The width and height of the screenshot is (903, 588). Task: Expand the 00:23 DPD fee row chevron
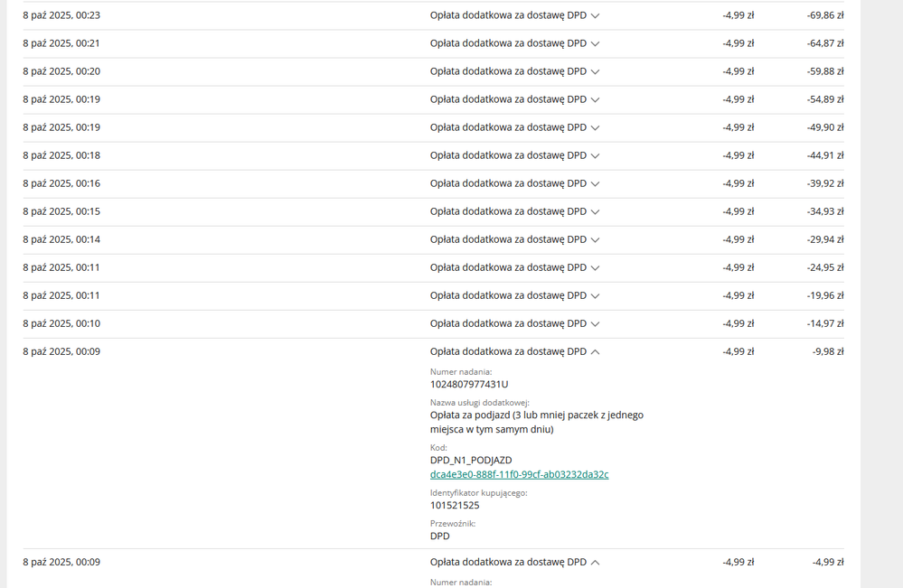595,16
